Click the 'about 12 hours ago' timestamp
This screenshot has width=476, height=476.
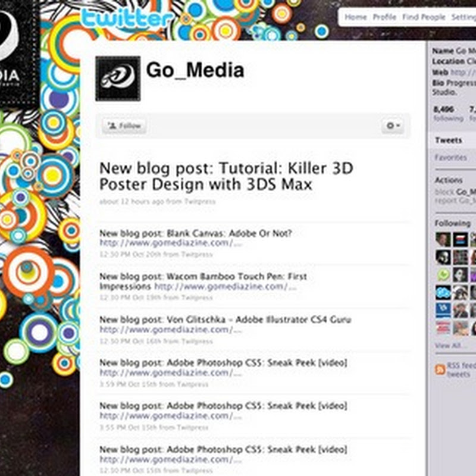(x=131, y=202)
